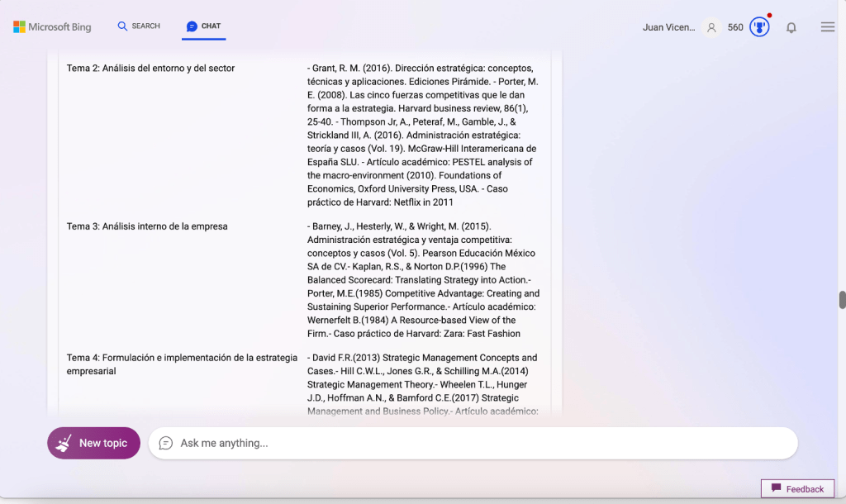Open the Rewards trophy icon
This screenshot has height=504, width=846.
[x=759, y=27]
